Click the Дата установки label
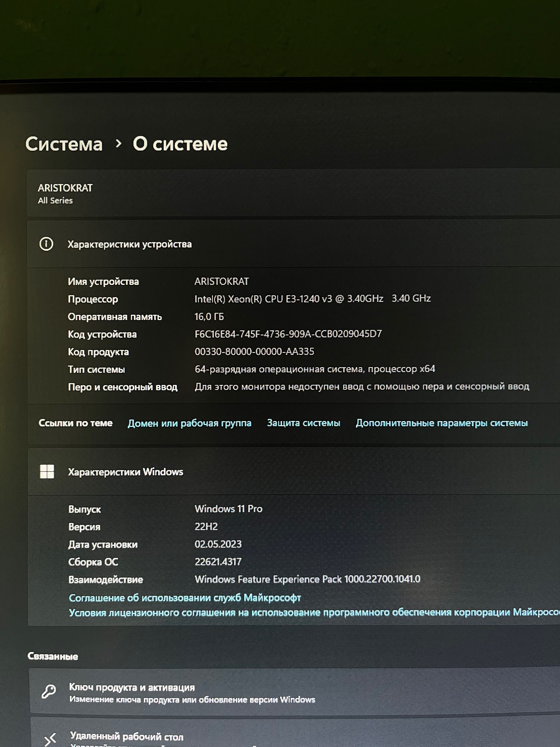Screen dimensions: 560x747 103,544
